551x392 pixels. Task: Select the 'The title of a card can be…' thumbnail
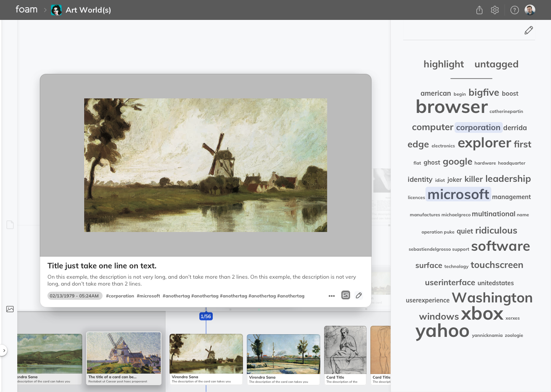(x=124, y=358)
